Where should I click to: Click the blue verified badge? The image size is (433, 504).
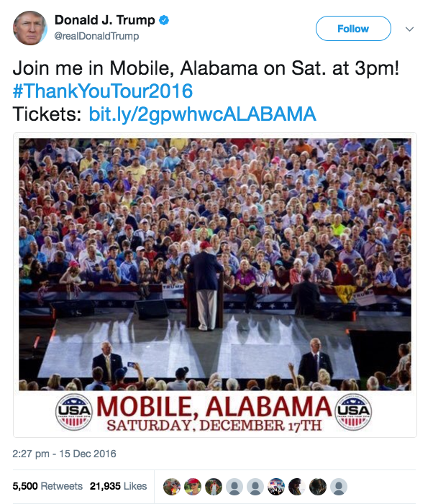coord(165,20)
